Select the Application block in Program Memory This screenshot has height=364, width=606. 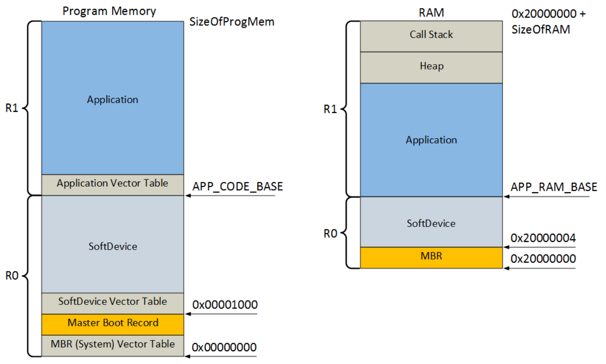113,98
